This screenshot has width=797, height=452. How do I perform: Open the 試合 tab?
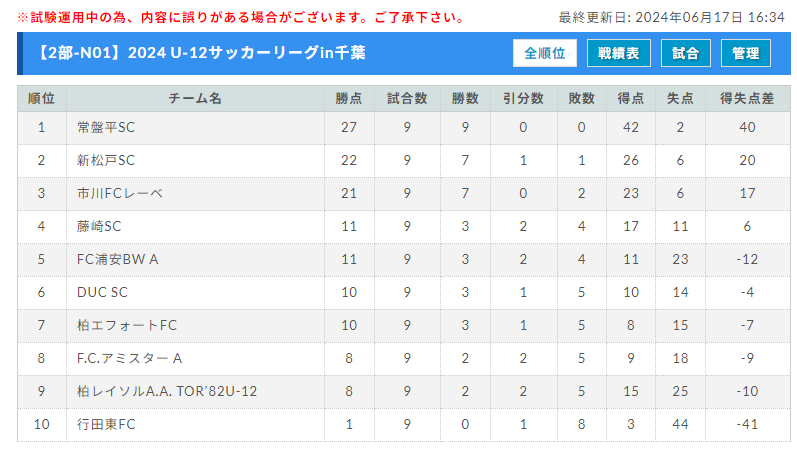point(686,53)
